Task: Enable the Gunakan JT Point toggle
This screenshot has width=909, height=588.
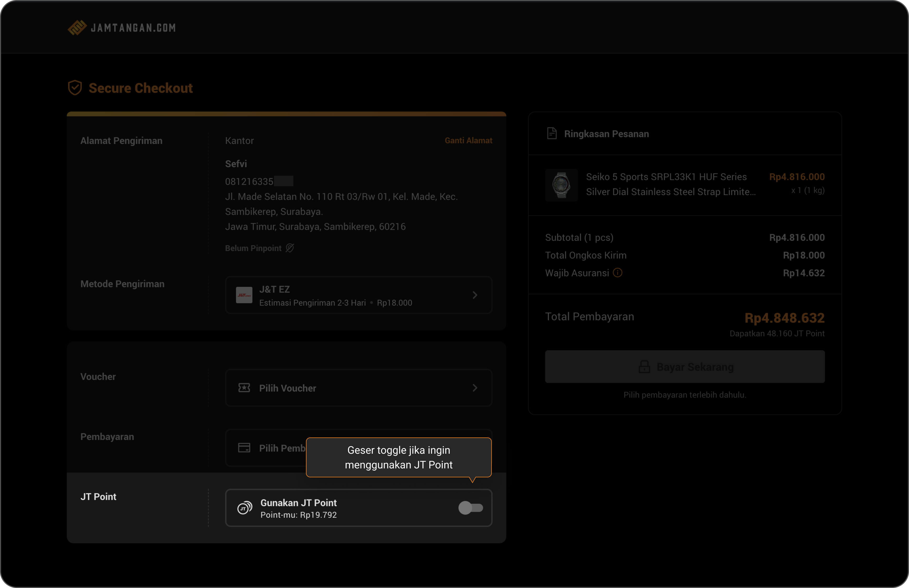Action: pyautogui.click(x=471, y=508)
